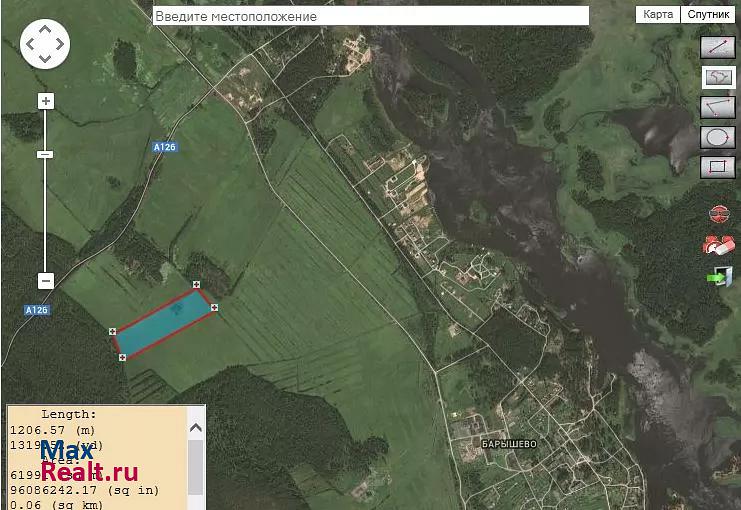Click the map pan control
Image resolution: width=741 pixels, height=510 pixels.
pyautogui.click(x=45, y=45)
